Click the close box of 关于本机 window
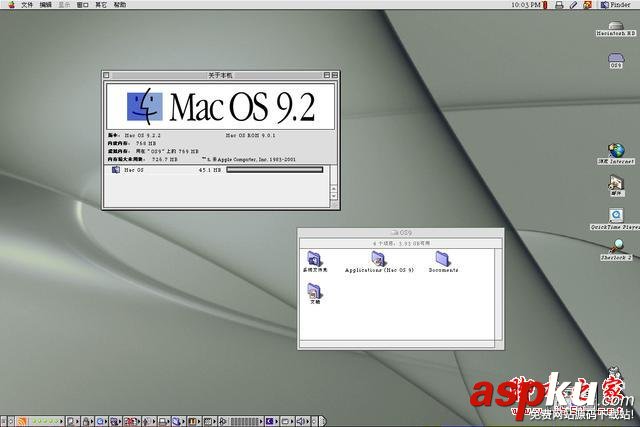 (x=107, y=75)
